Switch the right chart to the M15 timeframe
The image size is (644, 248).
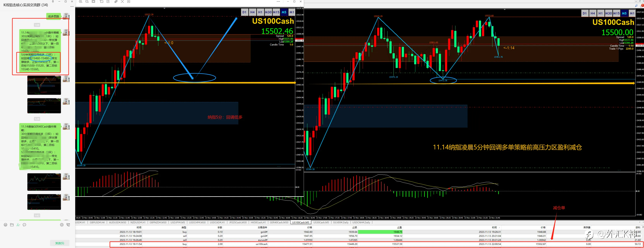616,13
